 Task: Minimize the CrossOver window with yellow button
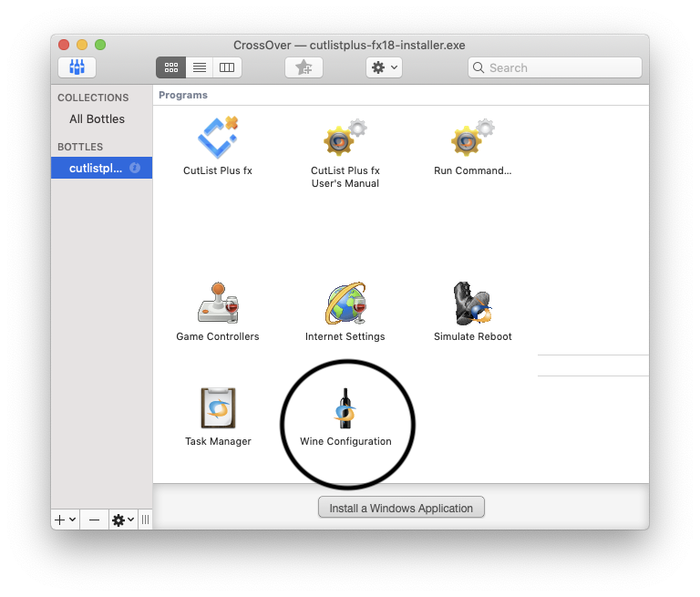point(82,45)
